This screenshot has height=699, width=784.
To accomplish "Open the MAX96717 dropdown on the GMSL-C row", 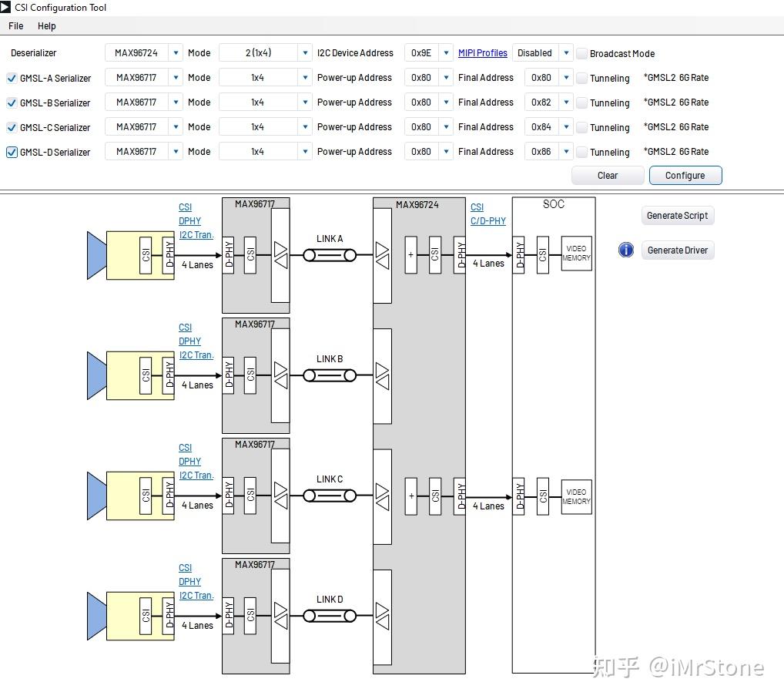I will pyautogui.click(x=176, y=127).
